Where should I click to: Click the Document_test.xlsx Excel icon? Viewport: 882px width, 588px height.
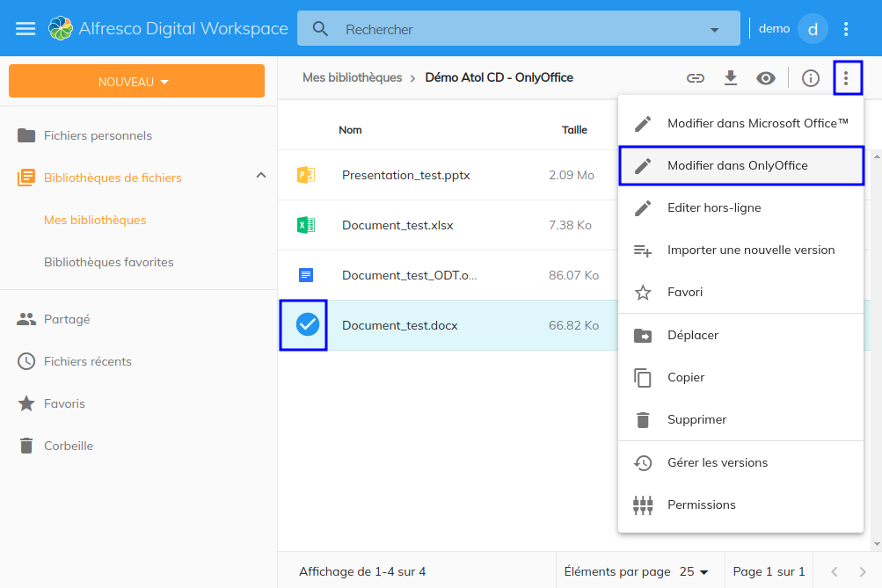(306, 225)
